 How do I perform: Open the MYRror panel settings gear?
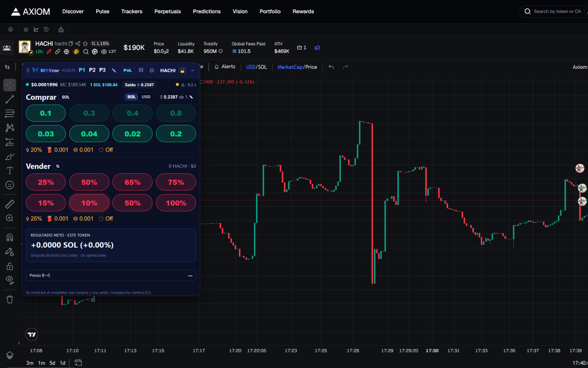[x=152, y=70]
